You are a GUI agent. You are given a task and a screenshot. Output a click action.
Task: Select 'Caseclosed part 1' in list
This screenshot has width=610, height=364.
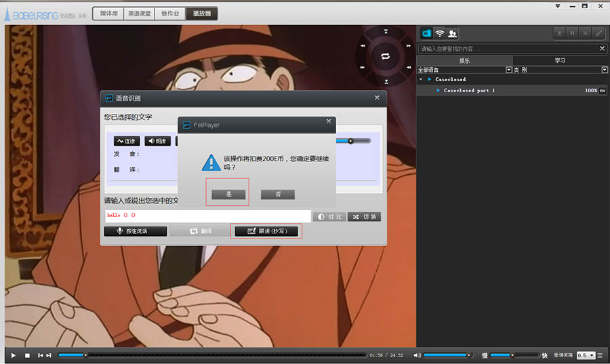[x=469, y=90]
